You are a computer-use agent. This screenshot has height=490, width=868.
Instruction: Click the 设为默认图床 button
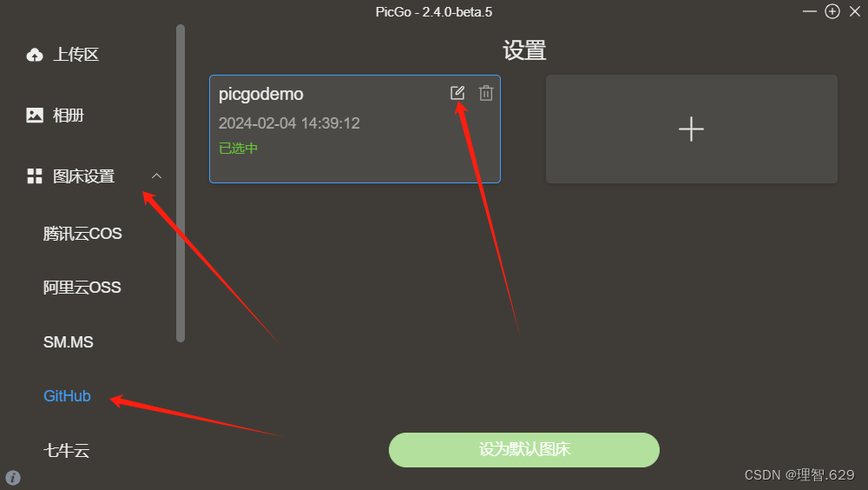pos(524,449)
